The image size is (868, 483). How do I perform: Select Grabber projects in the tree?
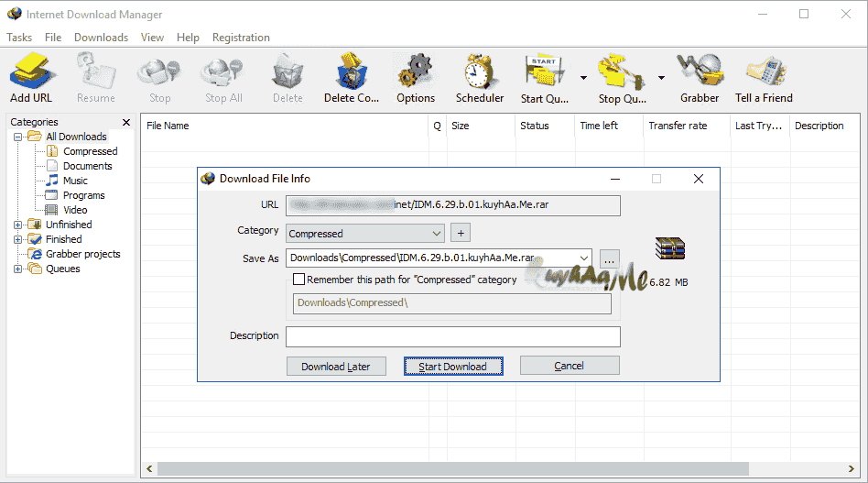[83, 254]
